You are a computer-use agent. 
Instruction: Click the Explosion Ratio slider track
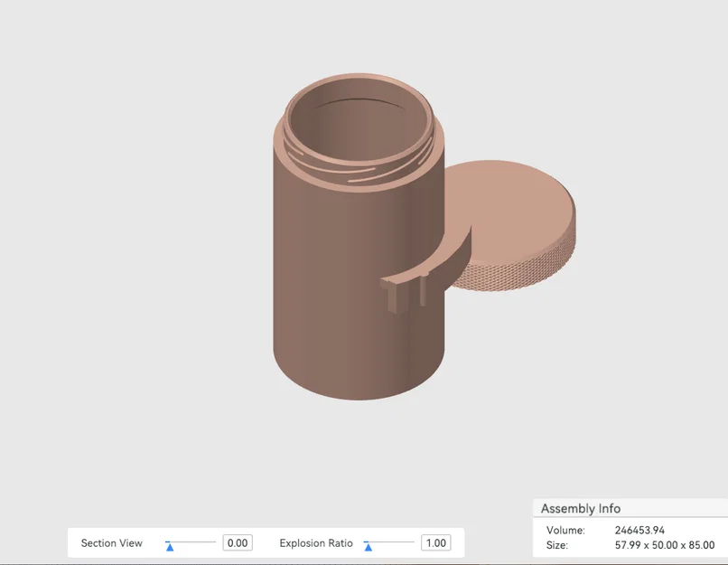pyautogui.click(x=389, y=541)
